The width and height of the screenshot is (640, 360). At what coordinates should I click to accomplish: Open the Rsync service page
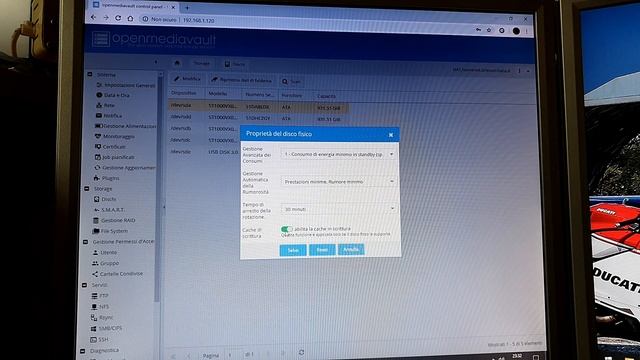[102, 318]
